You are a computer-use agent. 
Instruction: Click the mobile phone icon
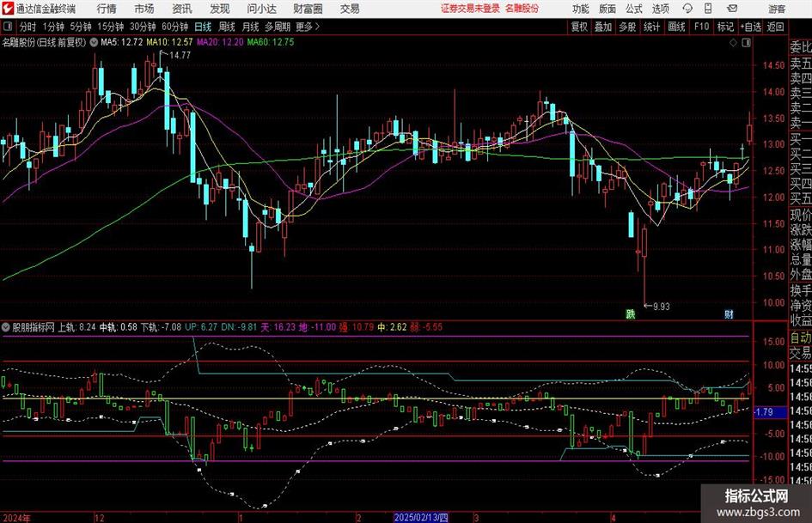point(708,9)
